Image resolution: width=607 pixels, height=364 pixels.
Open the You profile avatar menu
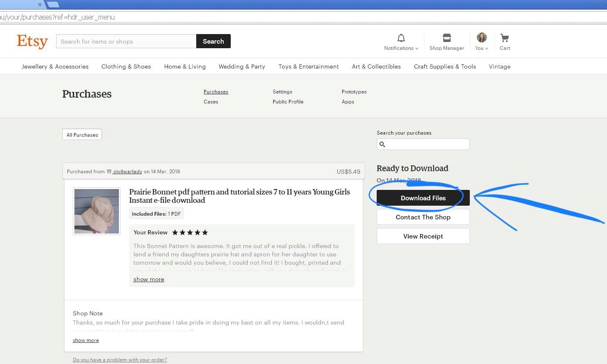tap(481, 38)
